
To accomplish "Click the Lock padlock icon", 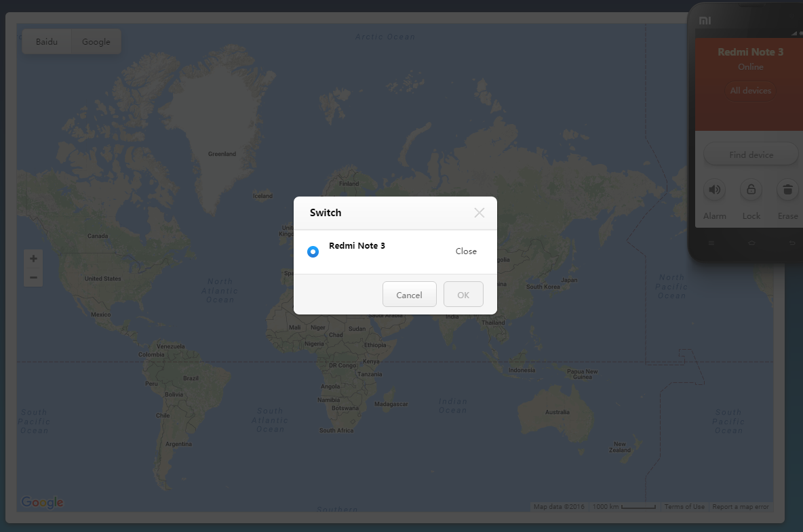I will pos(751,190).
